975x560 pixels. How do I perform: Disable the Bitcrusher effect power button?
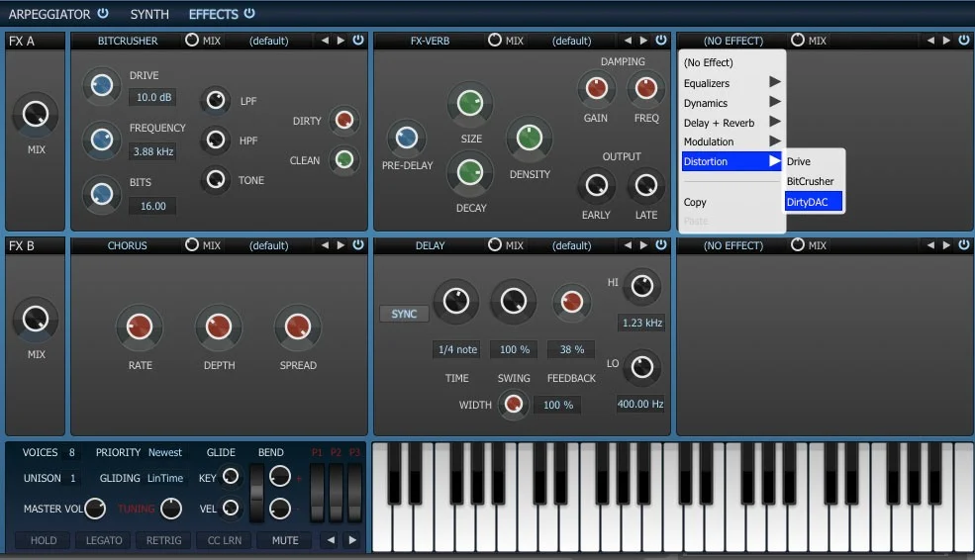click(358, 40)
